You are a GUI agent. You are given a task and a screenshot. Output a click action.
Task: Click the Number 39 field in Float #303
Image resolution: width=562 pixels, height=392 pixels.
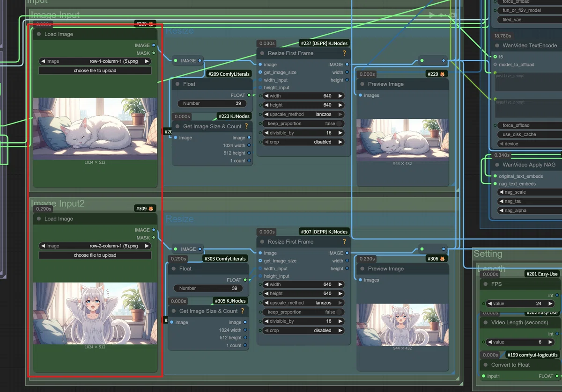pyautogui.click(x=208, y=288)
